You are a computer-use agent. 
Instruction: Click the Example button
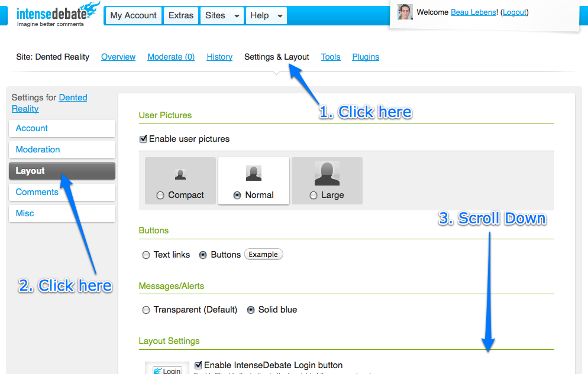[263, 255]
